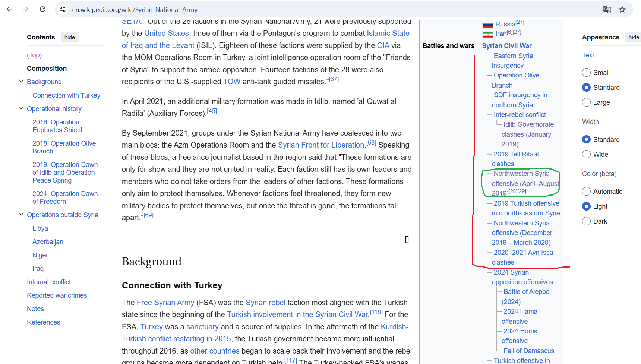This screenshot has width=641, height=364.
Task: Open citation reference [67]
Action: click(x=334, y=79)
